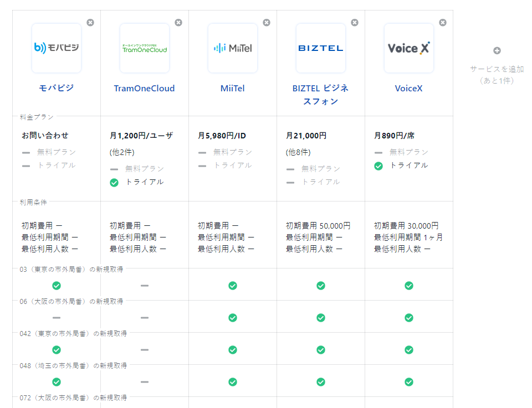Click the VoiceX logo image
Image resolution: width=532 pixels, height=408 pixels.
pyautogui.click(x=409, y=48)
